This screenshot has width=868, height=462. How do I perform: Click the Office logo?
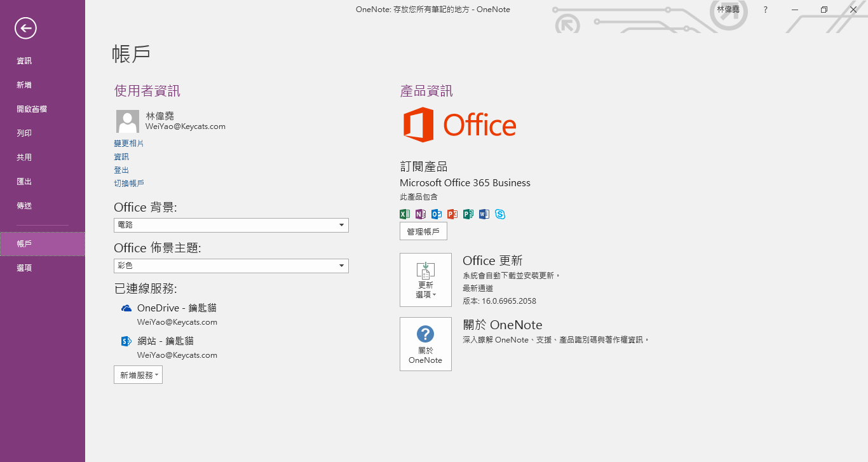click(x=459, y=125)
